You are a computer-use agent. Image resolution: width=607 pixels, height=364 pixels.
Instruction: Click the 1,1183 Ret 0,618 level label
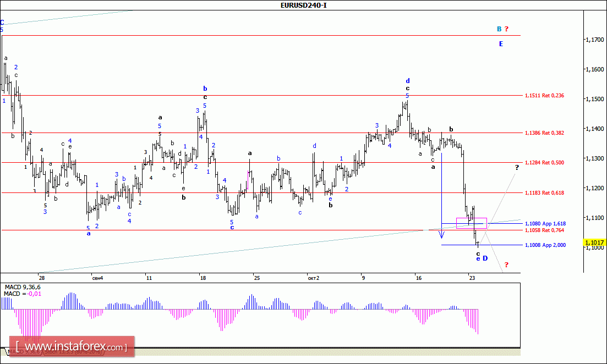[x=544, y=193]
